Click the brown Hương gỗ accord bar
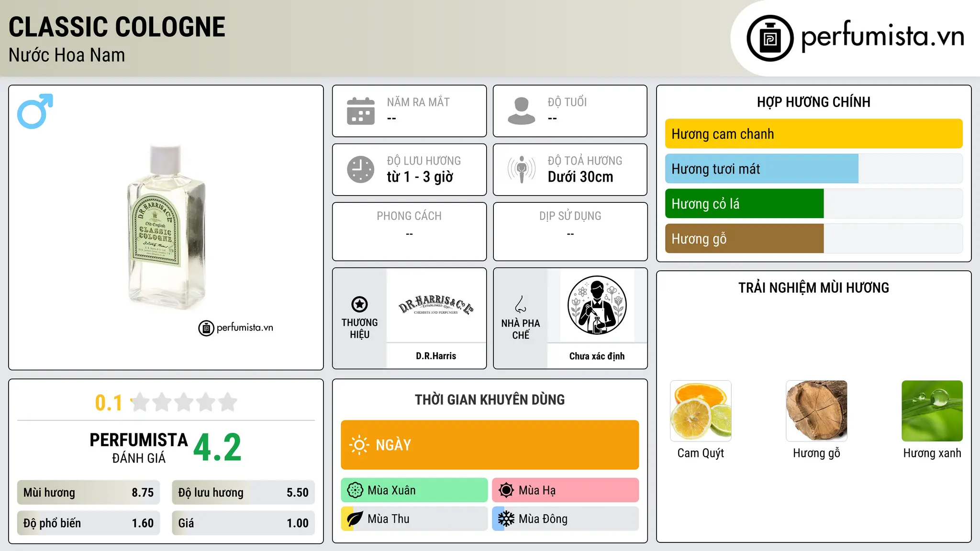The width and height of the screenshot is (980, 551). [x=745, y=239]
